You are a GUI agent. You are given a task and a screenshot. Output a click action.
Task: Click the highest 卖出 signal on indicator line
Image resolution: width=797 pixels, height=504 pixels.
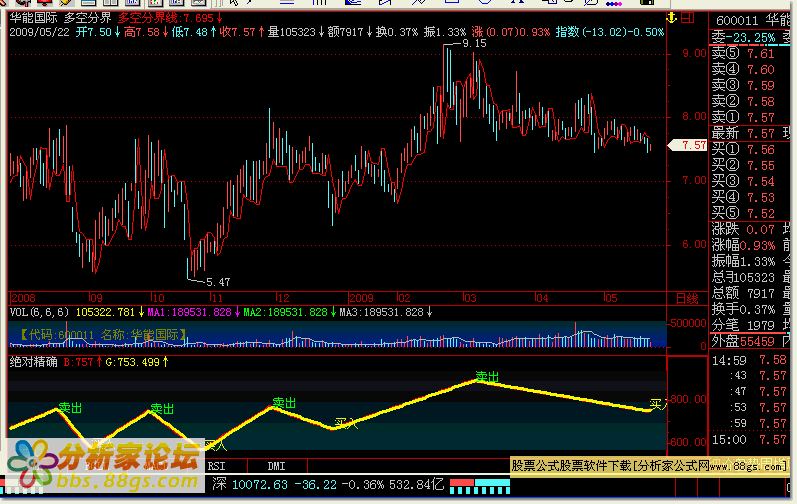click(487, 376)
